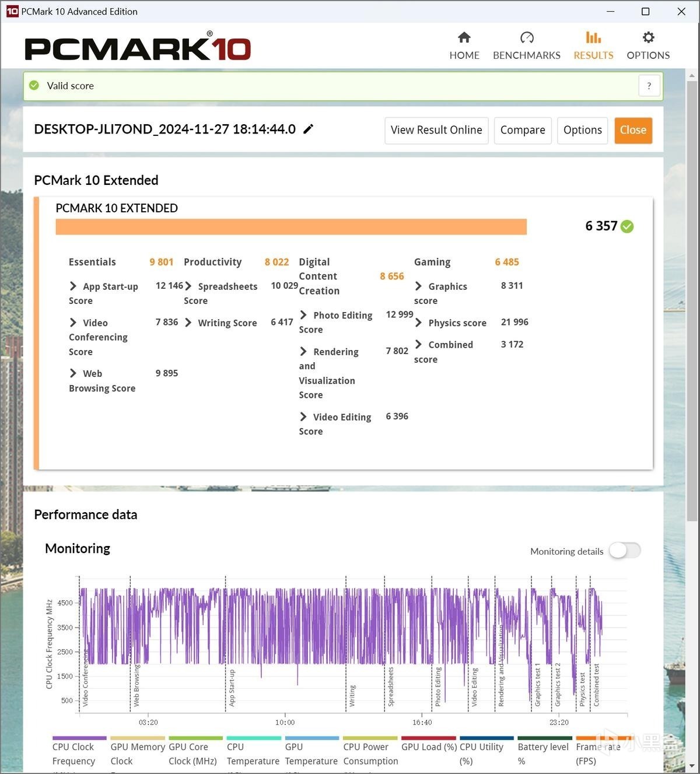The height and width of the screenshot is (774, 700).
Task: Expand Web Browsing Score details
Action: click(73, 373)
